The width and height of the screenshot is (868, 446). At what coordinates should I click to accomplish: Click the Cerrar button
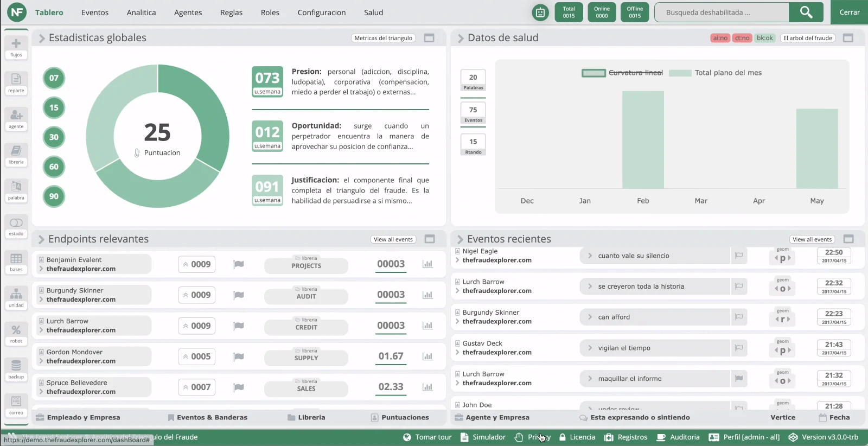(849, 12)
